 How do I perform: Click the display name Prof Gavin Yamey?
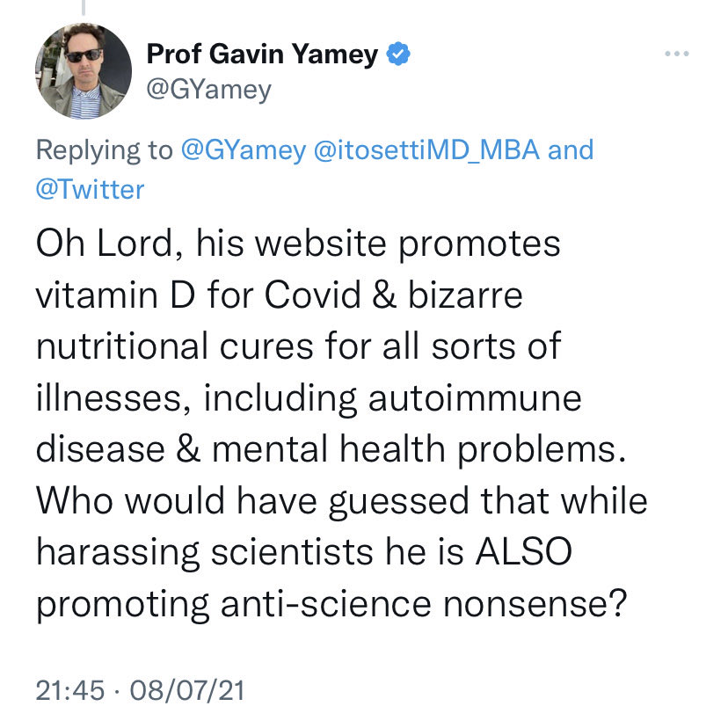(262, 55)
